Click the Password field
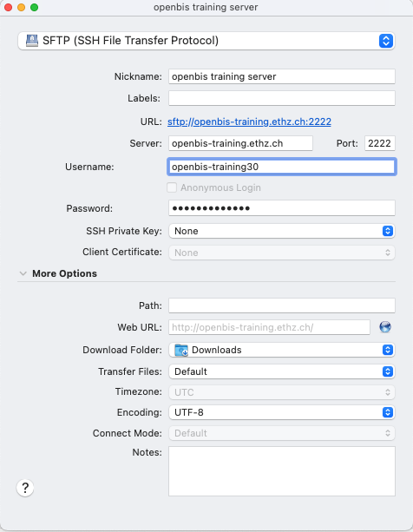 (x=281, y=208)
